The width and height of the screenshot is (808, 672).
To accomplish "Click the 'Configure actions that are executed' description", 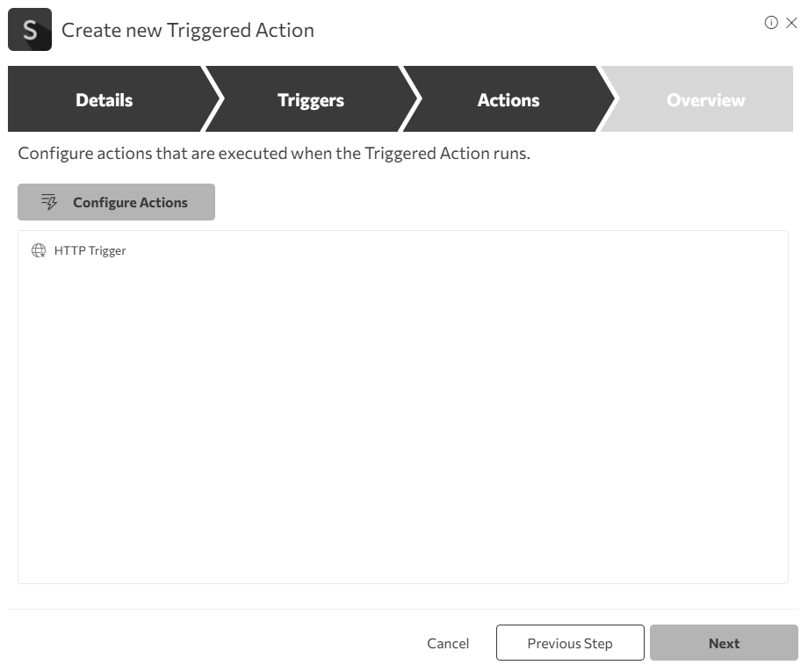I will pos(274,154).
